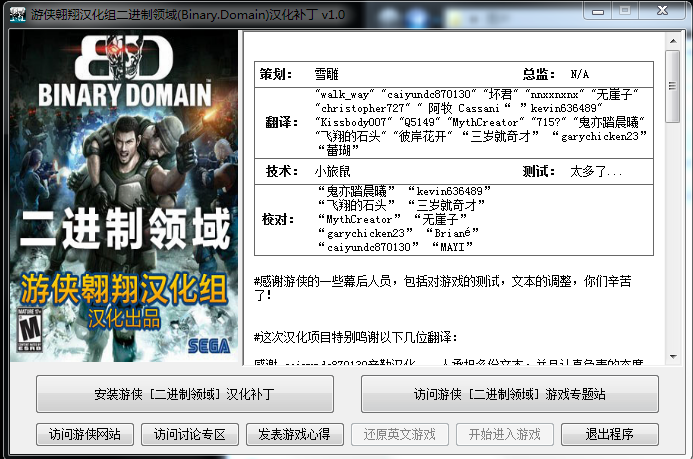Click proofreader name "MAYI"

pyautogui.click(x=452, y=247)
